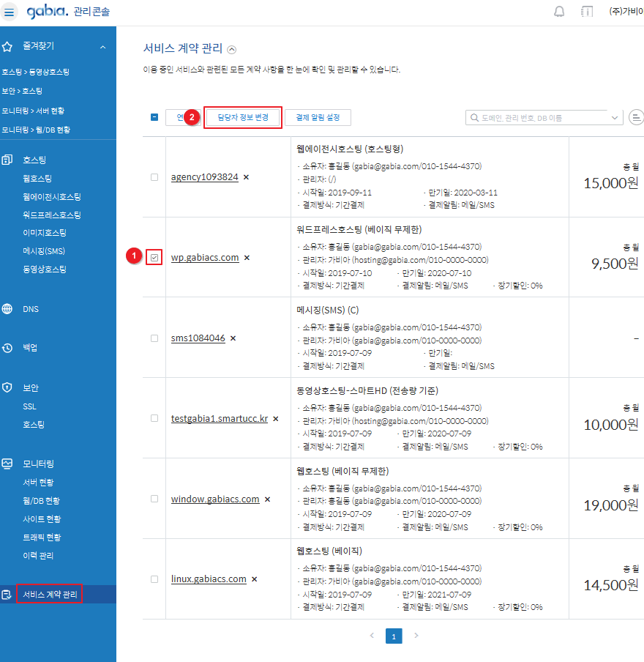Open the testgabia1.smartucc.kr link

coord(220,418)
